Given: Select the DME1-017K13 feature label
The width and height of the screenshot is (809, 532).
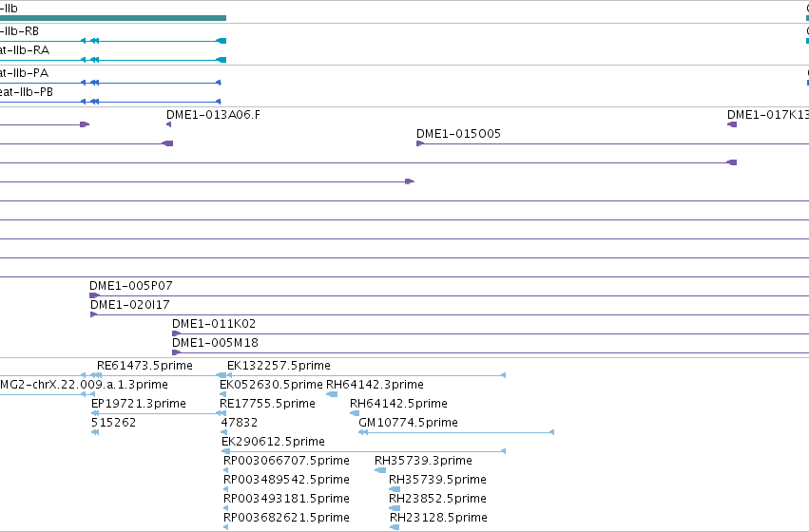Looking at the screenshot, I should 768,115.
